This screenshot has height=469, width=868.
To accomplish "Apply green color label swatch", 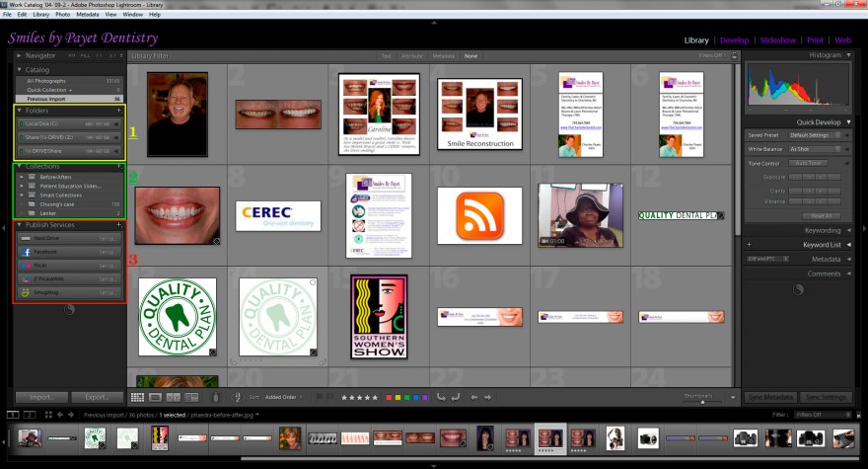I will coord(406,398).
